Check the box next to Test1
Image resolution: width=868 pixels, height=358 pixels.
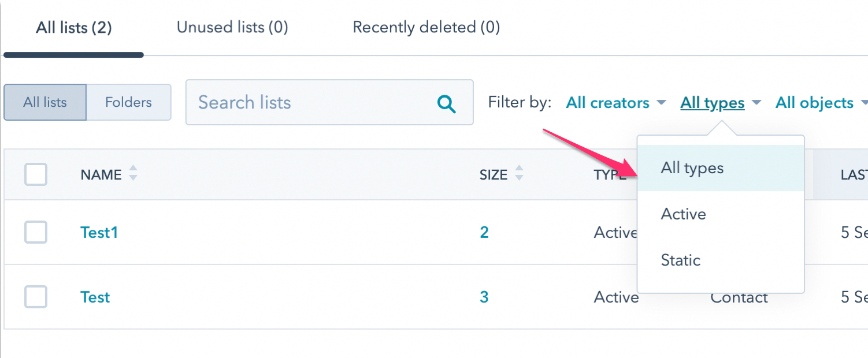point(36,232)
